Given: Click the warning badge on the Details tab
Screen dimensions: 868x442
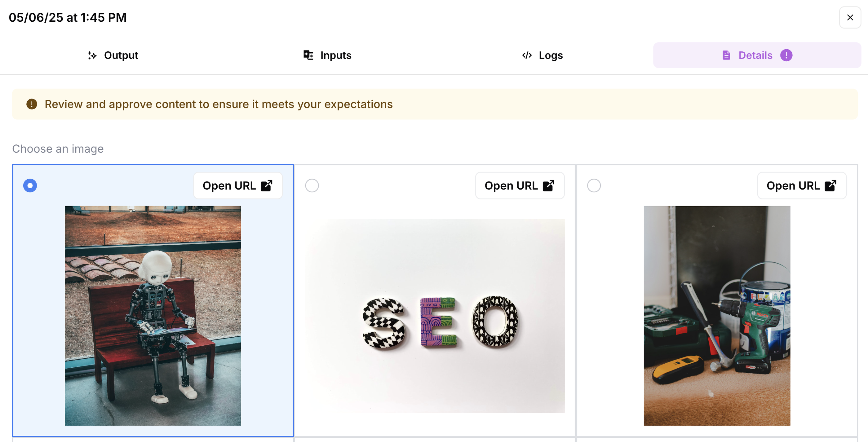Looking at the screenshot, I should 786,55.
